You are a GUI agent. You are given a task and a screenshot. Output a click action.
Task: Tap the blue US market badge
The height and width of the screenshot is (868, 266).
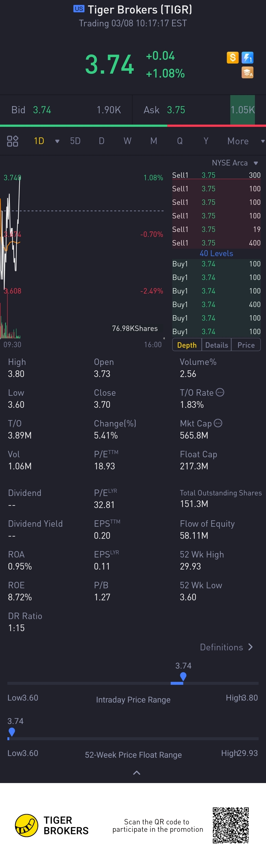(79, 9)
